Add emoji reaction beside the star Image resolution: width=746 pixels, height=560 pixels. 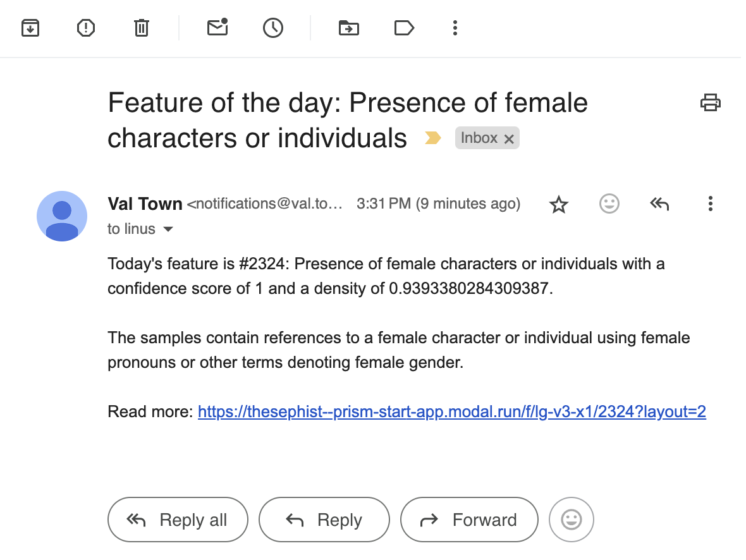[609, 204]
